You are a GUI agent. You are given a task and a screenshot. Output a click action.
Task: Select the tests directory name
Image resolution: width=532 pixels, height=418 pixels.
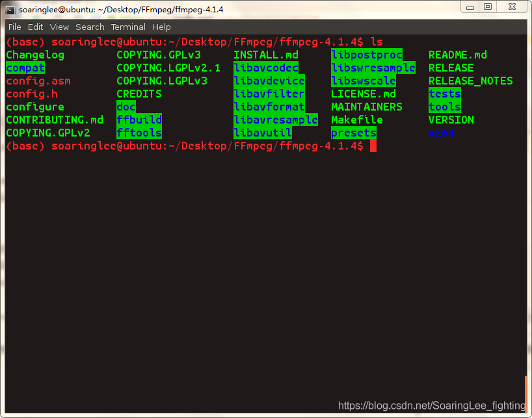click(x=444, y=94)
